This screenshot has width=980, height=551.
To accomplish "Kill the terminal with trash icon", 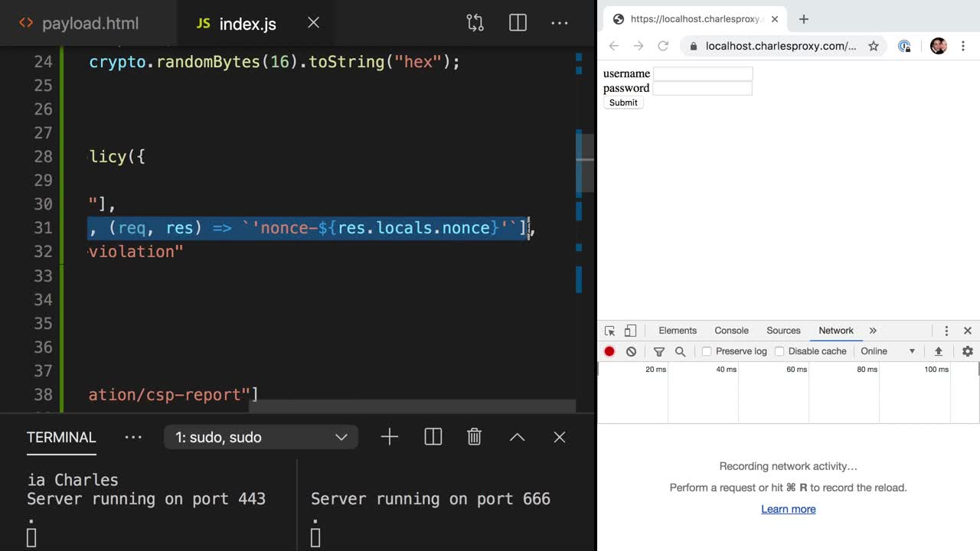I will pyautogui.click(x=475, y=437).
